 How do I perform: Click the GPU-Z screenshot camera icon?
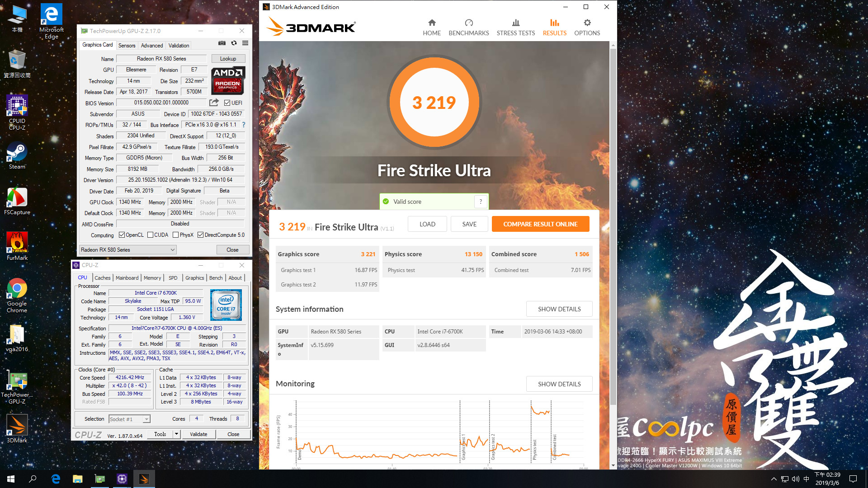point(222,43)
